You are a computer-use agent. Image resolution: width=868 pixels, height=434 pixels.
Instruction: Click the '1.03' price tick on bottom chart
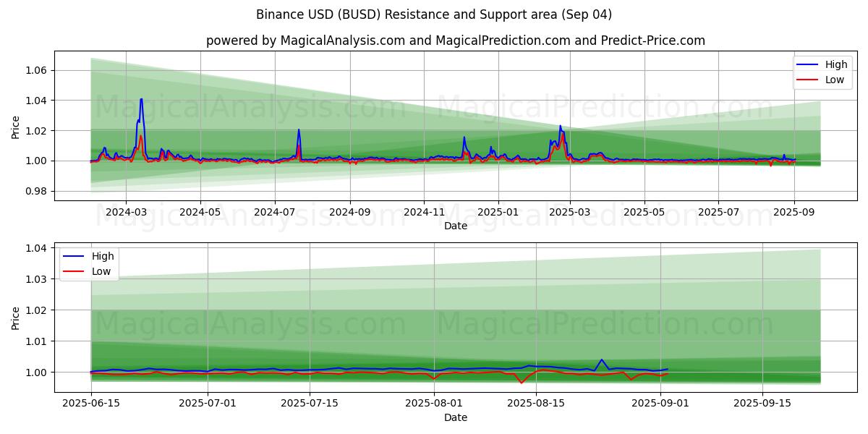[38, 279]
